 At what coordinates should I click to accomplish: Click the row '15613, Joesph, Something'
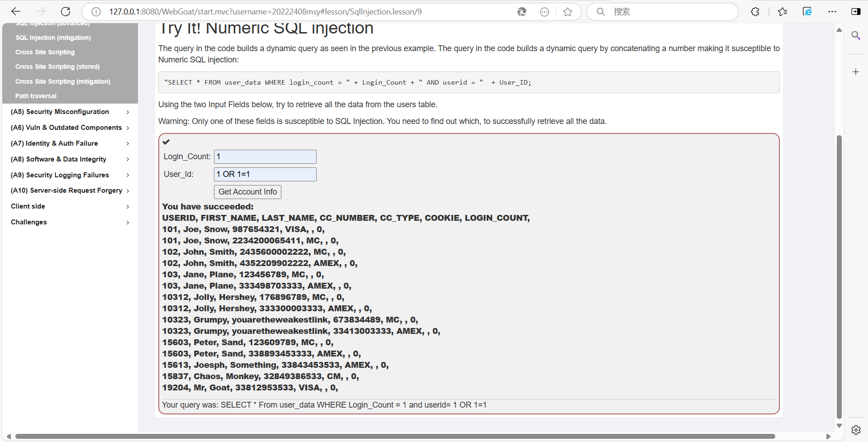(x=275, y=365)
